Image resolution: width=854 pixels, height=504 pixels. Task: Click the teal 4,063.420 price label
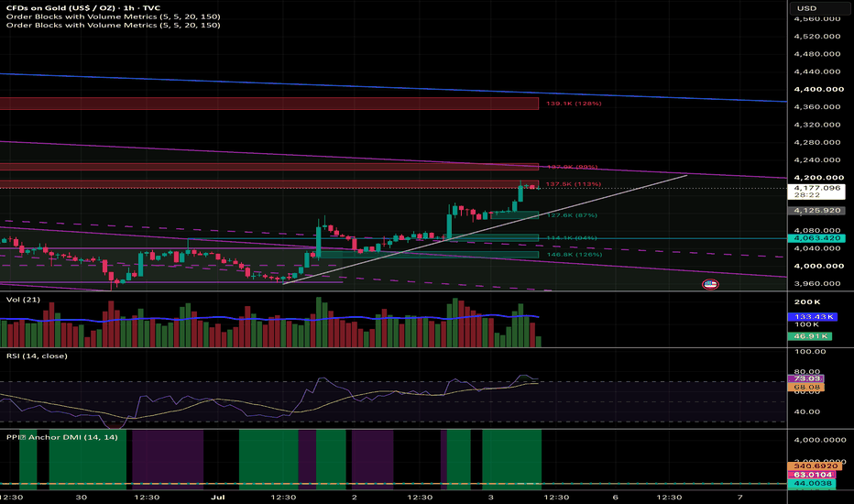click(816, 238)
